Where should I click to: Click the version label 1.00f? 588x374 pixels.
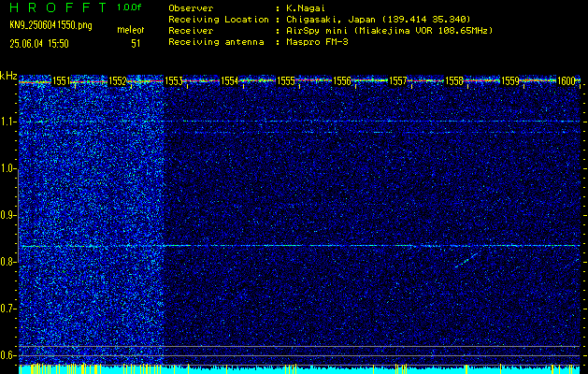pos(129,7)
